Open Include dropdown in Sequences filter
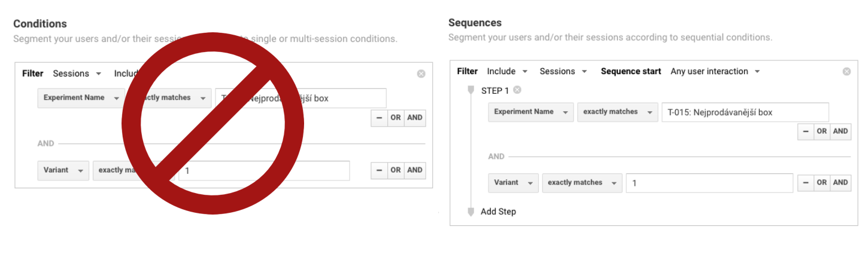 (507, 72)
